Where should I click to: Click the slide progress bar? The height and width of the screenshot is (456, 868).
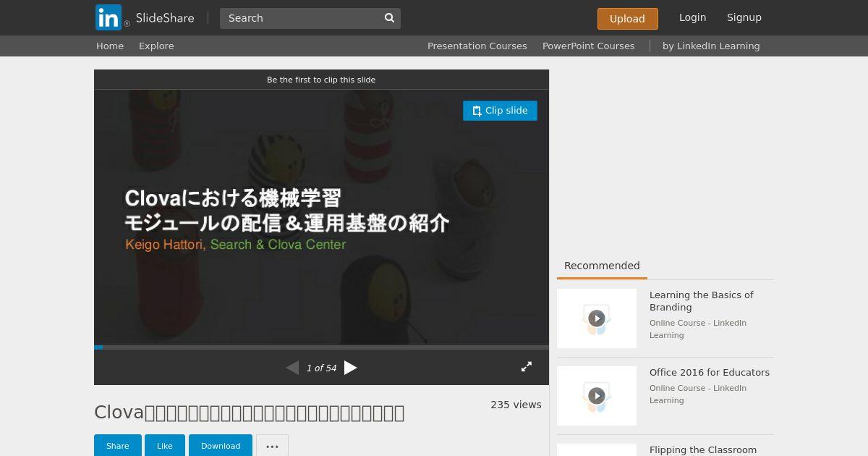point(321,347)
